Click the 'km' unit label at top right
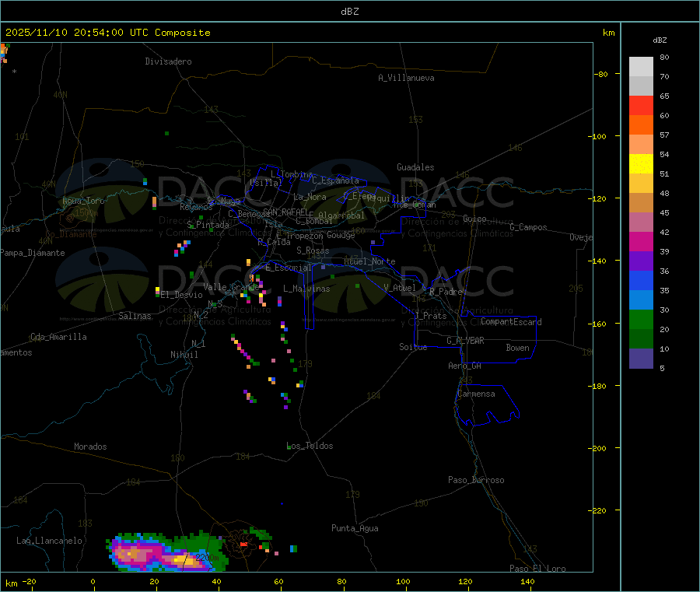Viewport: 700px width, 592px height. tap(609, 33)
